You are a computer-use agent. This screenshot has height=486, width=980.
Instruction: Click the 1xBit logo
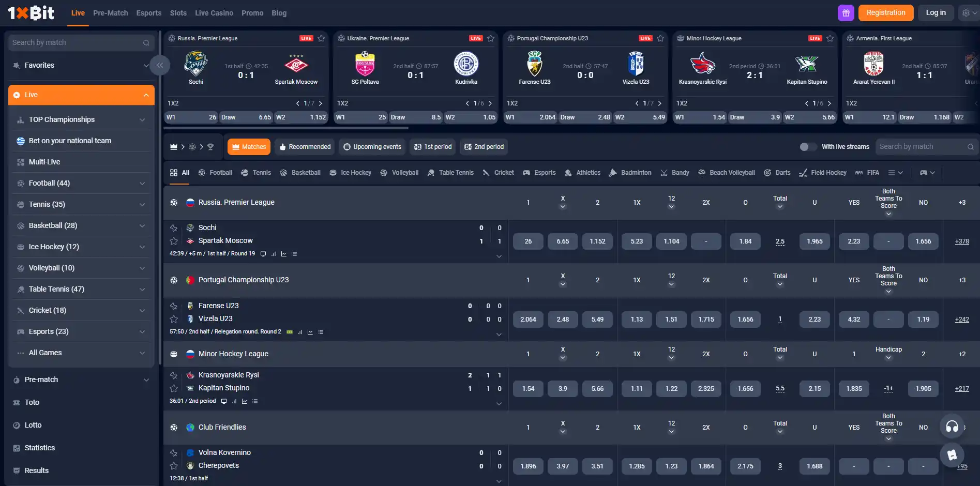31,12
